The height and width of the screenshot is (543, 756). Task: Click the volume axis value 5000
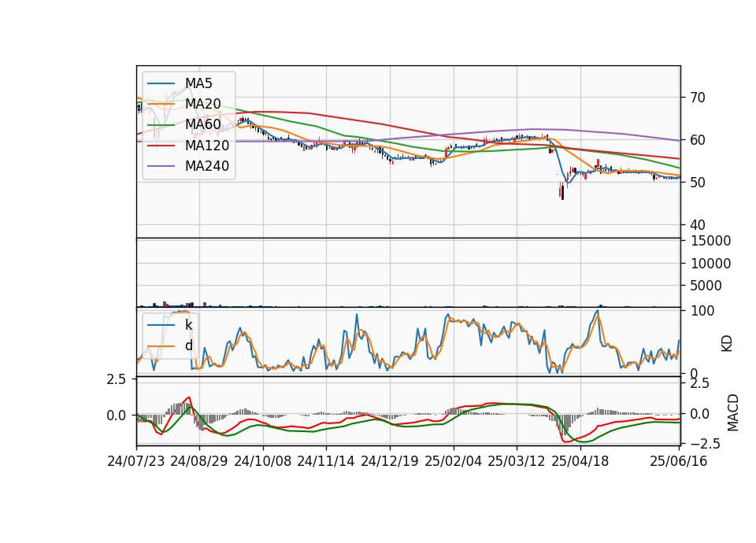pos(706,286)
